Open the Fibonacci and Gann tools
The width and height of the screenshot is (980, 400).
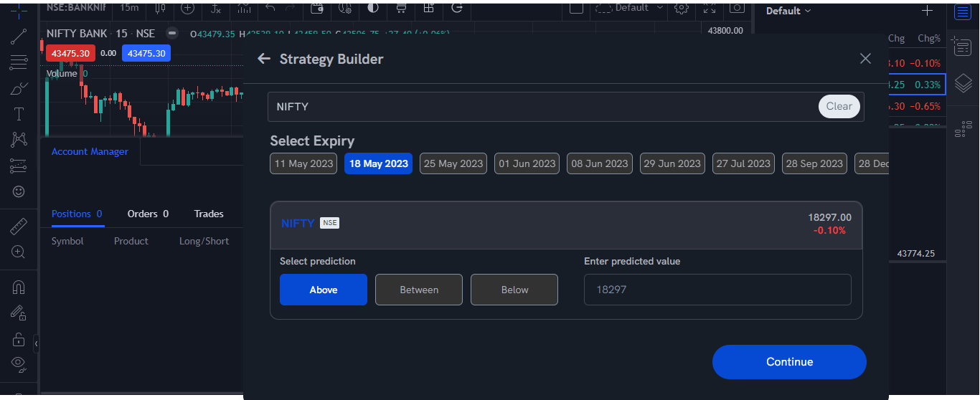[x=19, y=62]
